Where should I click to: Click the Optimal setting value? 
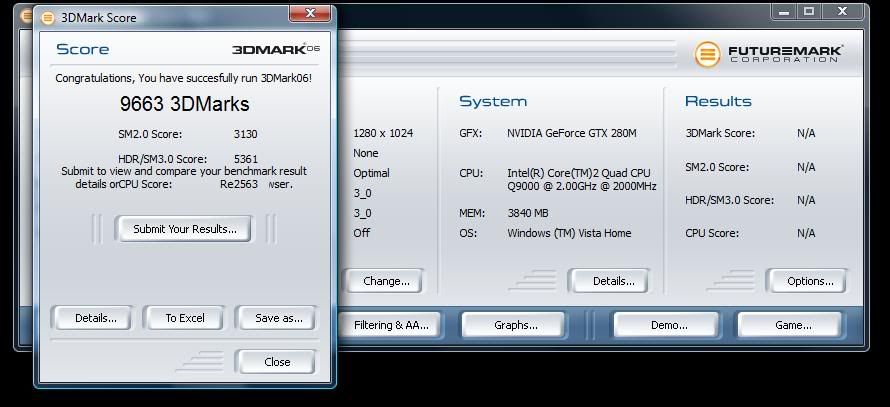coord(371,173)
